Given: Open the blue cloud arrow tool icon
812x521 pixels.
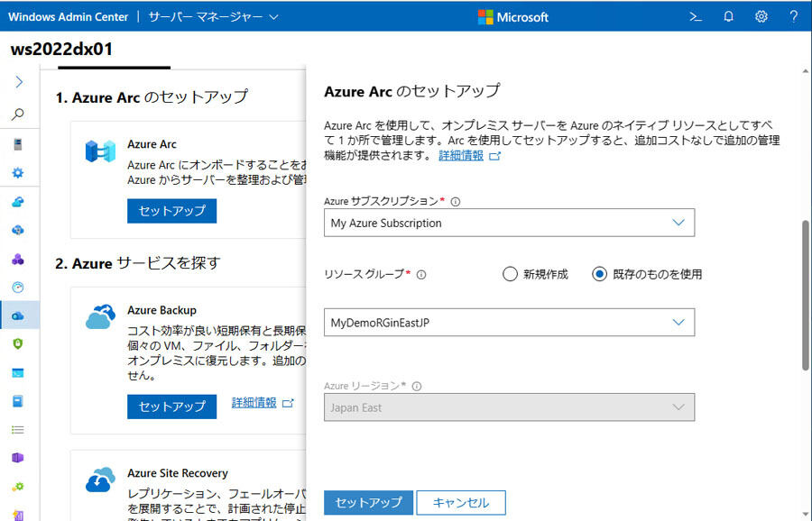Looking at the screenshot, I should (18, 202).
